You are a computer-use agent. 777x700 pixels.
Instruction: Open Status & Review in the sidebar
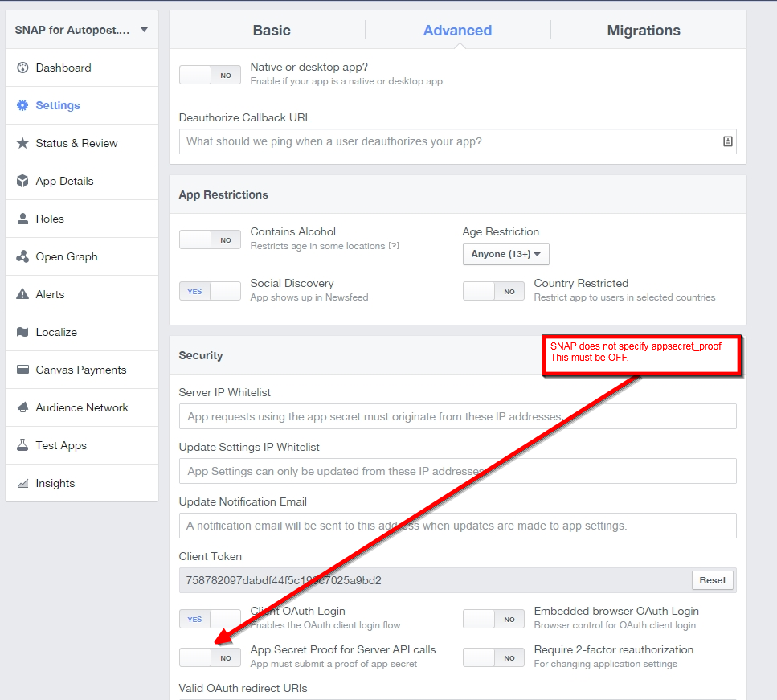click(x=82, y=143)
